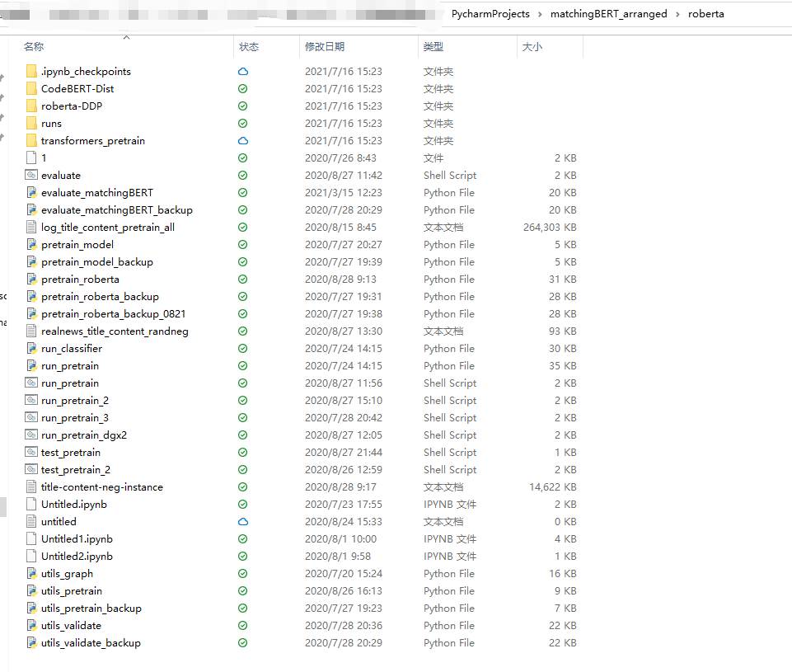Image resolution: width=792 pixels, height=672 pixels.
Task: Click the cloud status icon for .ipynb_checkpoints
Action: (x=243, y=72)
